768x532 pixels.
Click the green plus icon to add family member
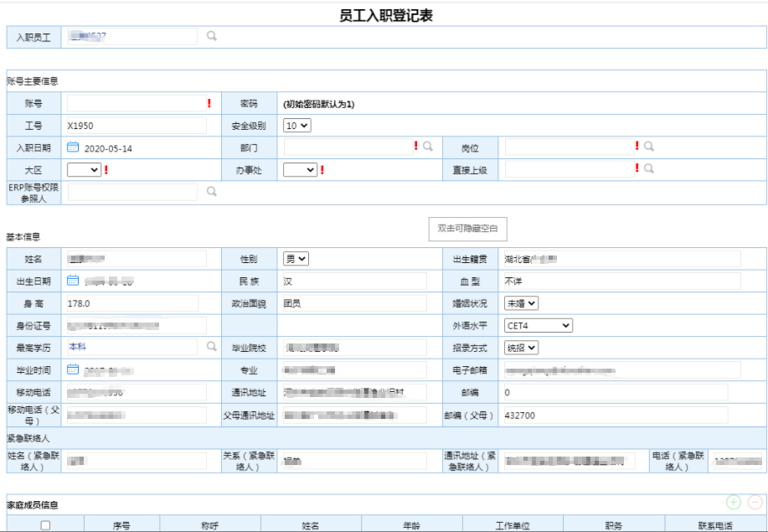click(734, 502)
